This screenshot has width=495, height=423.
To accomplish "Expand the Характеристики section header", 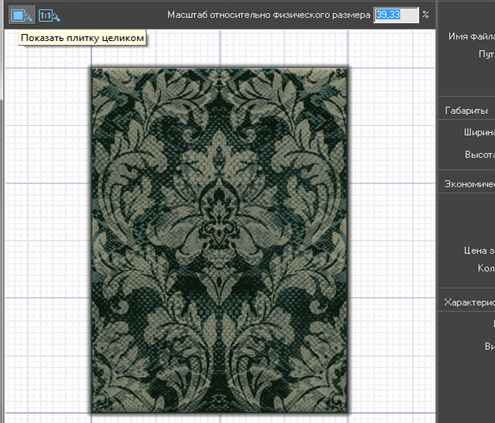I will click(469, 303).
